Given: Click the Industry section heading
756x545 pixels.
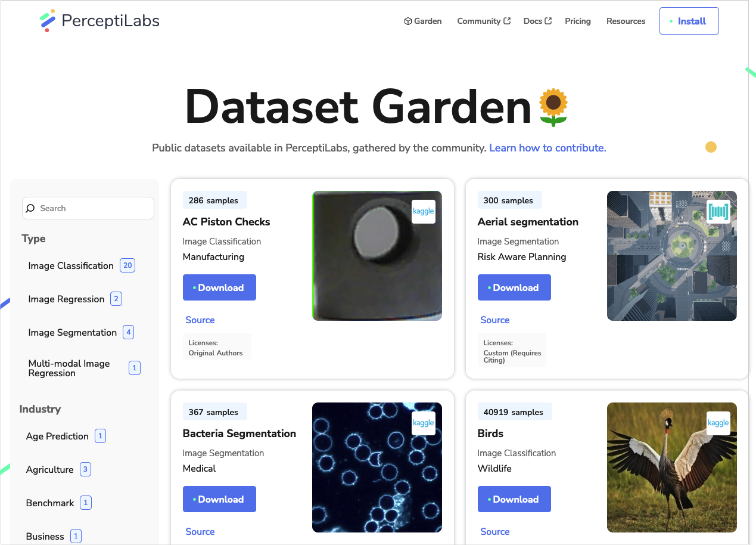Looking at the screenshot, I should (40, 409).
